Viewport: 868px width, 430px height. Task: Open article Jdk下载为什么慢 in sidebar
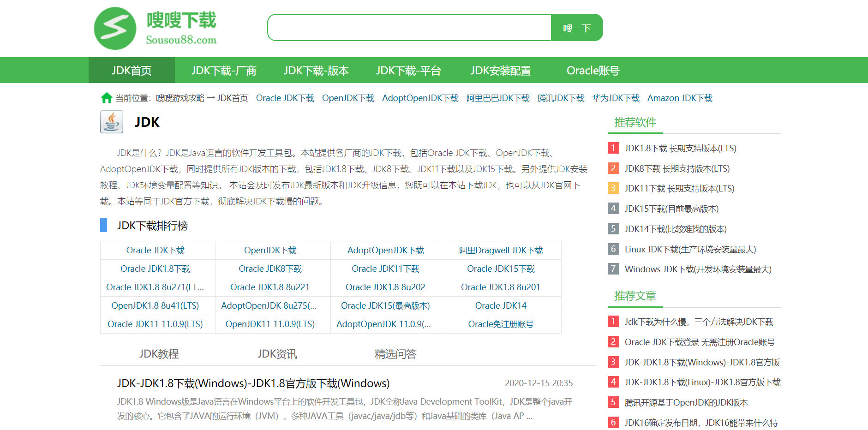click(699, 322)
